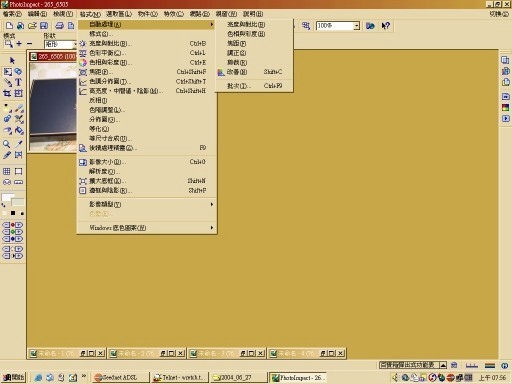Switch to Seednet ADSL taskbar button

click(121, 377)
